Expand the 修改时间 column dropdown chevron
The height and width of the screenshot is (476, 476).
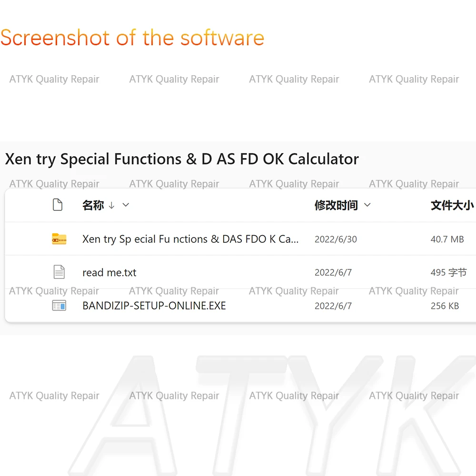(x=367, y=205)
